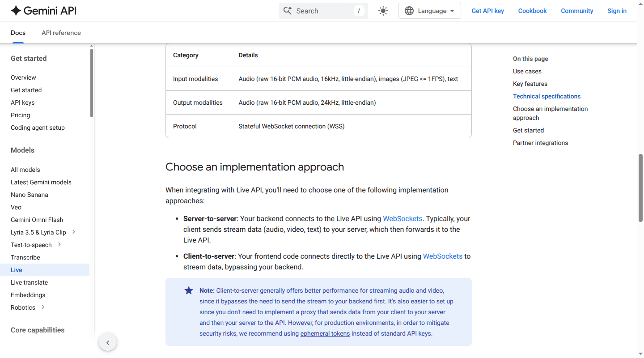
Task: Open the Cookbook link
Action: coord(532,11)
